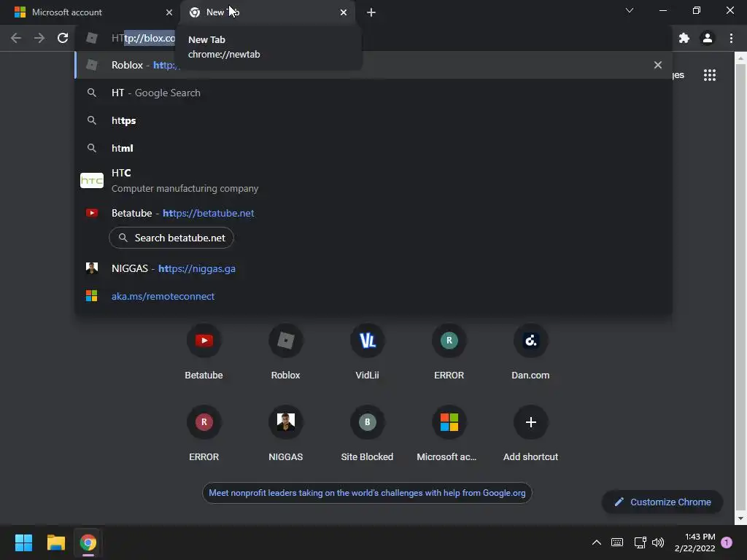Click the scrollbar down arrow
747x560 pixels.
(x=740, y=518)
